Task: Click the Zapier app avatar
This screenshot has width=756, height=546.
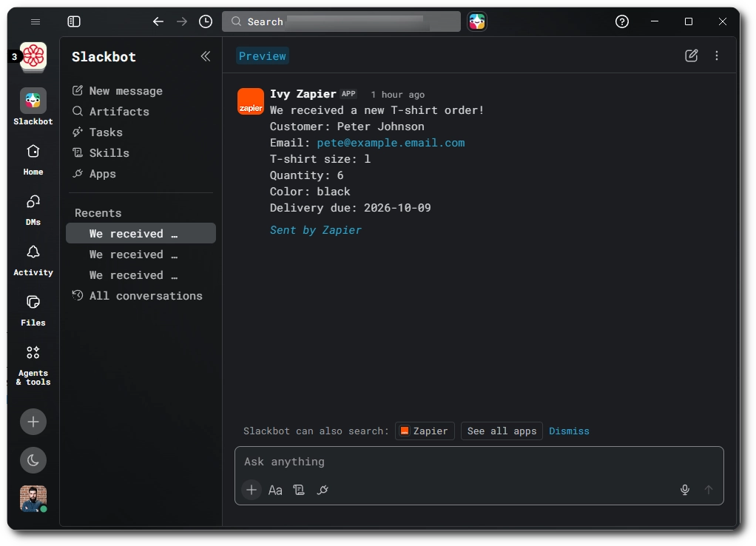Action: pos(251,101)
